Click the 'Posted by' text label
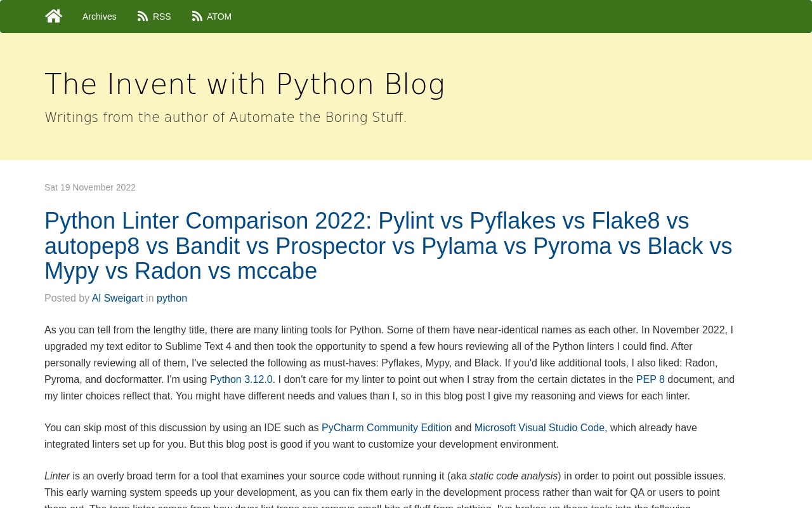Image resolution: width=812 pixels, height=508 pixels. tap(67, 298)
